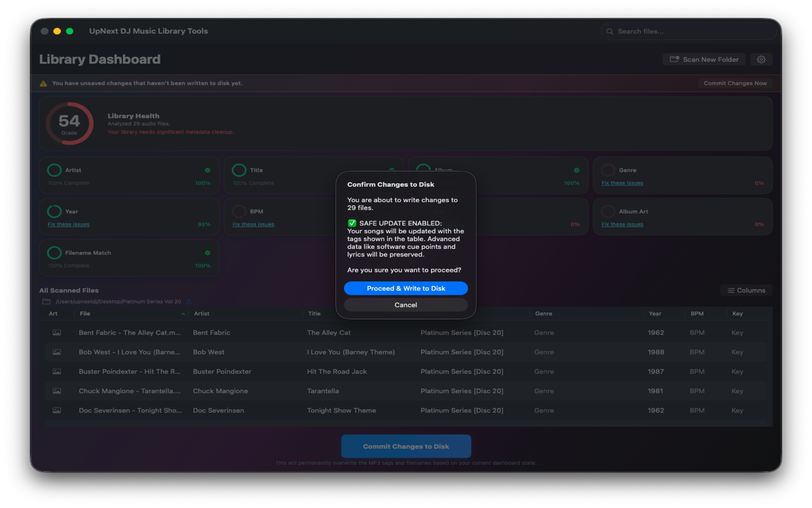The width and height of the screenshot is (812, 508).
Task: Cancel the confirm changes dialog
Action: [x=405, y=305]
